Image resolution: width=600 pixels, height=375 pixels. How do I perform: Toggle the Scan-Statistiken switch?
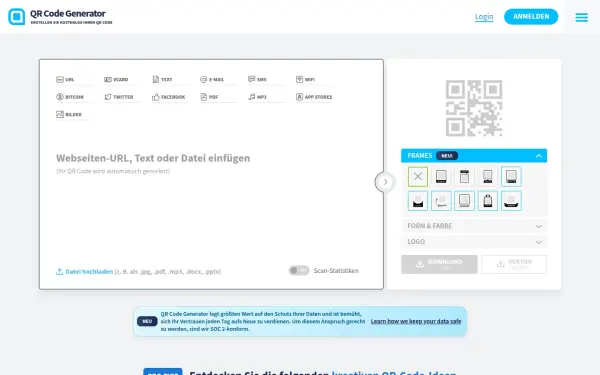299,271
